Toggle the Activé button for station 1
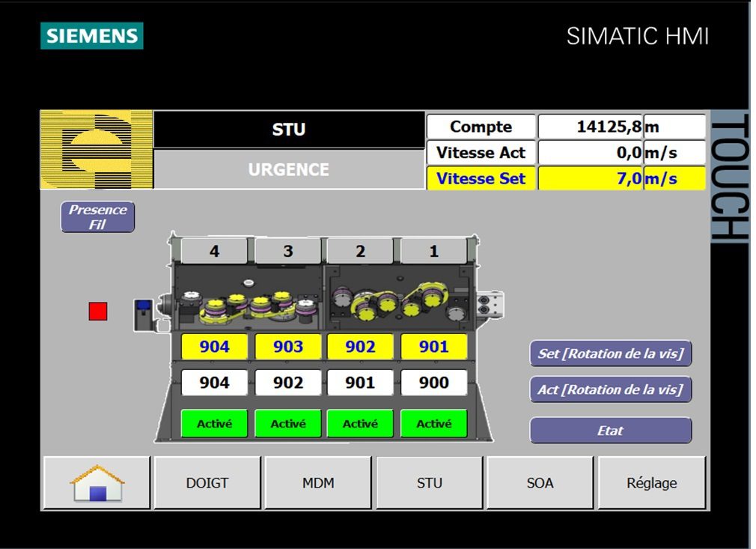The width and height of the screenshot is (756, 549). (434, 424)
